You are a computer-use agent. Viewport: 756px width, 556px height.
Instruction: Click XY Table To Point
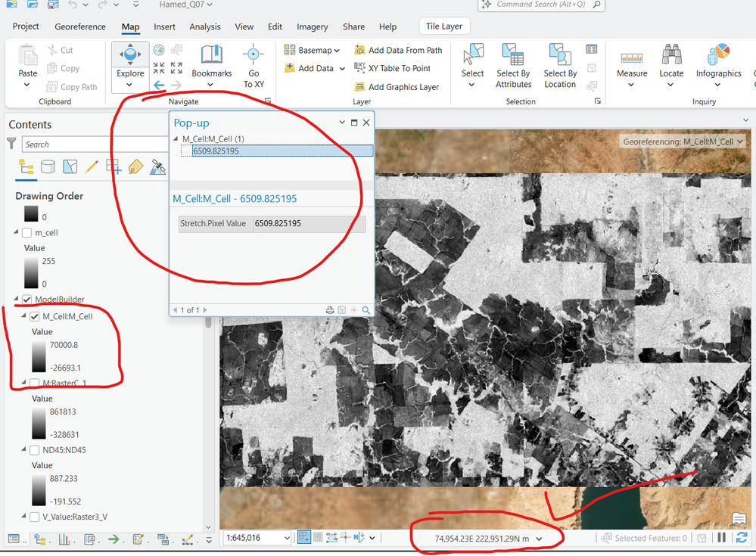pos(393,68)
